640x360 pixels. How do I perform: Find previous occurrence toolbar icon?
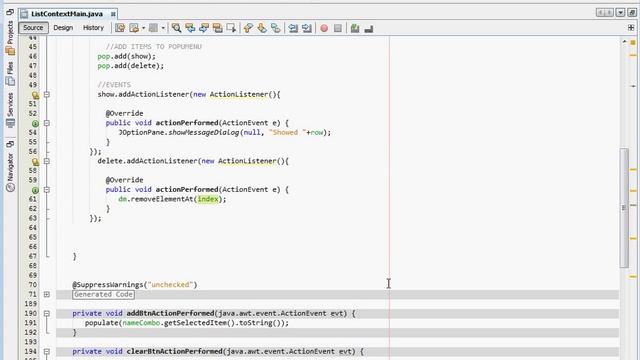click(190, 28)
